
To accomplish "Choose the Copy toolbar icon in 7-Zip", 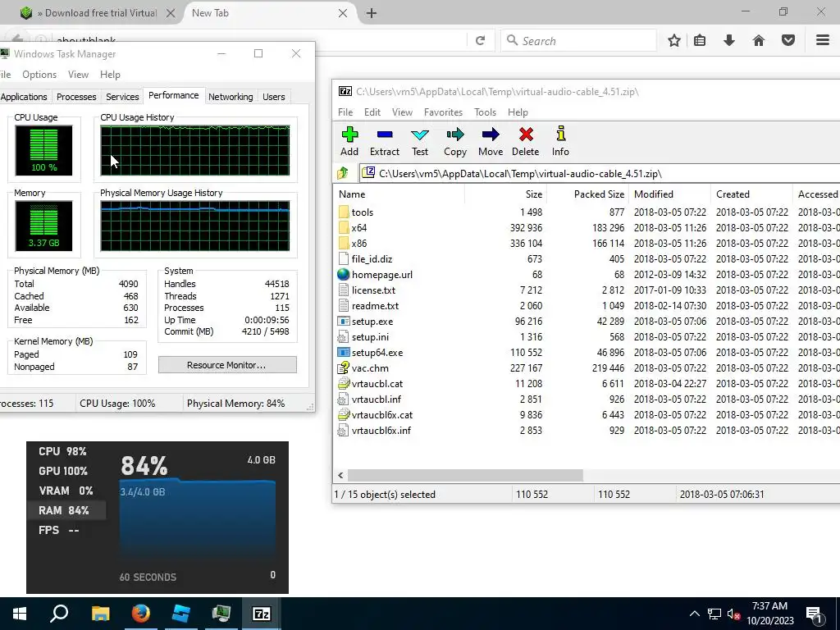I will (x=454, y=141).
